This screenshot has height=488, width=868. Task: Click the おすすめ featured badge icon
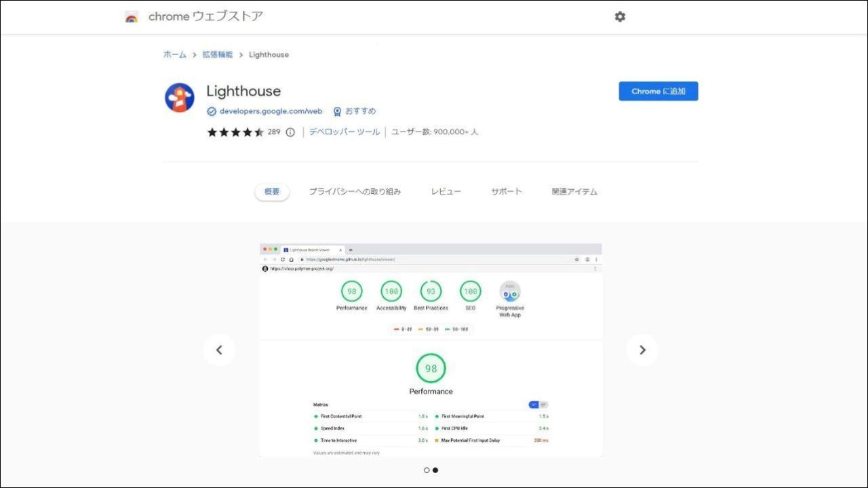click(337, 111)
